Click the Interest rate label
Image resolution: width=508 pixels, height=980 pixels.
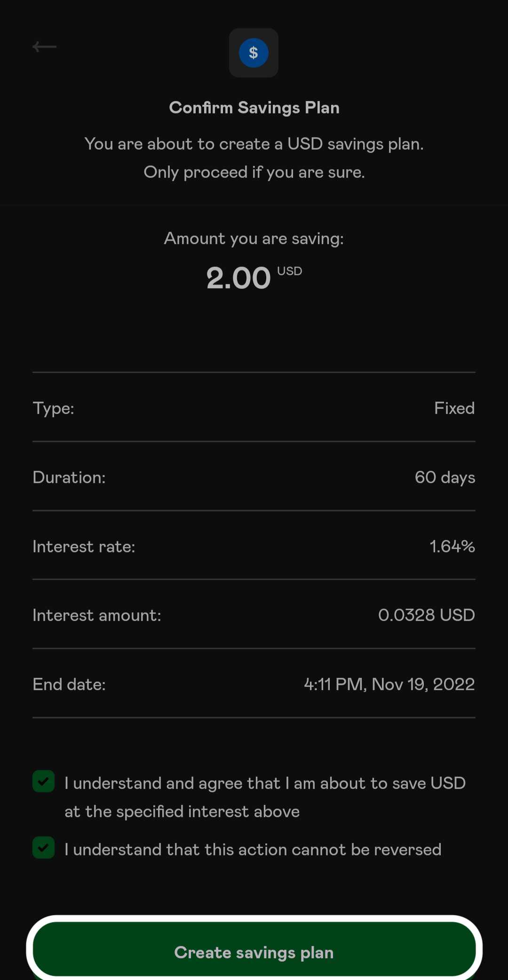[x=84, y=546]
